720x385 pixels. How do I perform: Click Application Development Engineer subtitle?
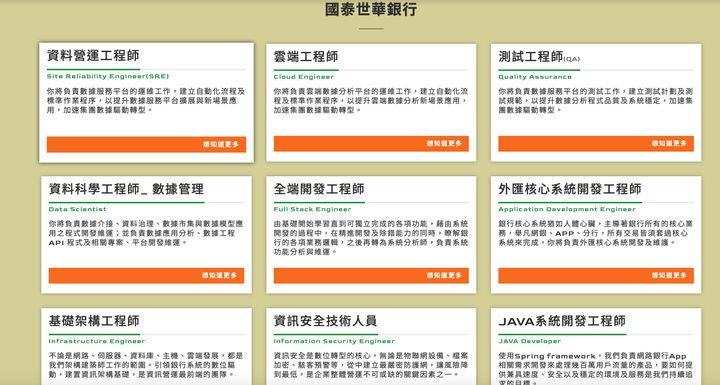567,209
